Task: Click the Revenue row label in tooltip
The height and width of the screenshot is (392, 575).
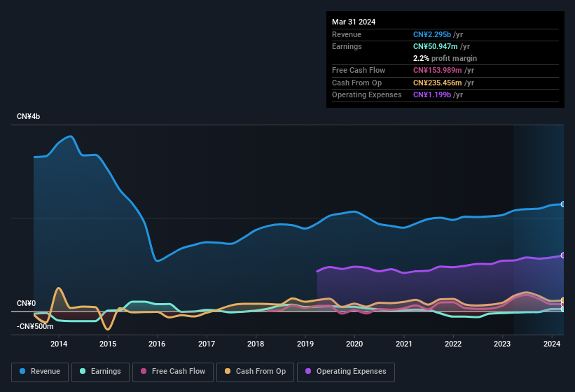Action: (x=347, y=34)
